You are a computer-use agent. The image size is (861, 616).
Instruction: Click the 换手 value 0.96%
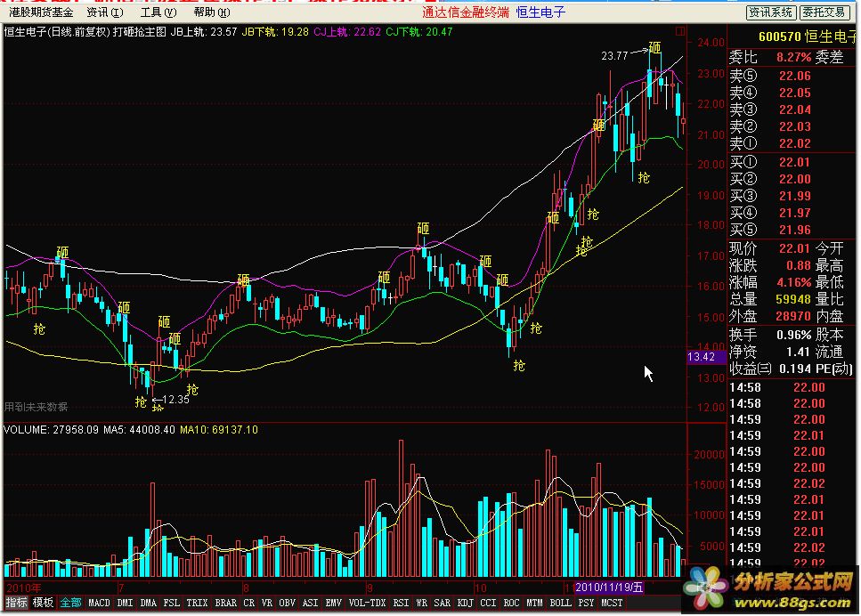pos(793,335)
